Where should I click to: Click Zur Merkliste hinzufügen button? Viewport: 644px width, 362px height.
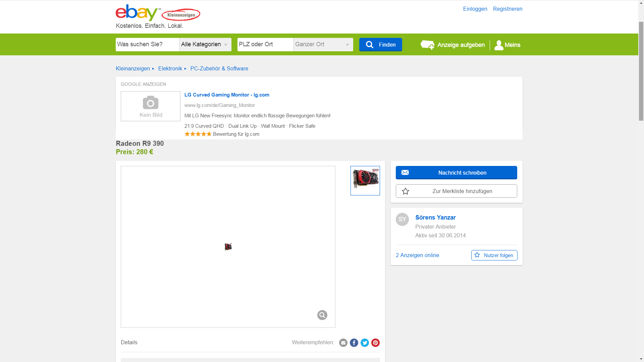click(x=457, y=191)
